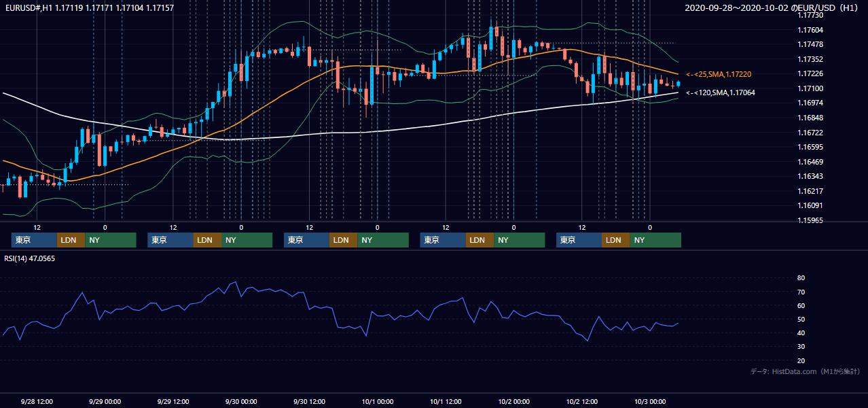Click RSI scale value 30

(x=801, y=347)
